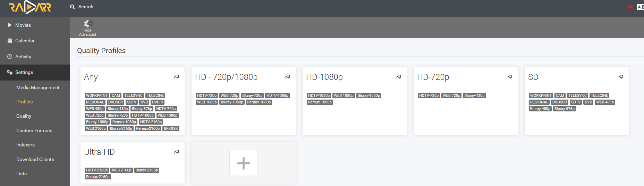Screen dimensions: 644x186
Task: Open Media Management settings
Action: [x=38, y=87]
